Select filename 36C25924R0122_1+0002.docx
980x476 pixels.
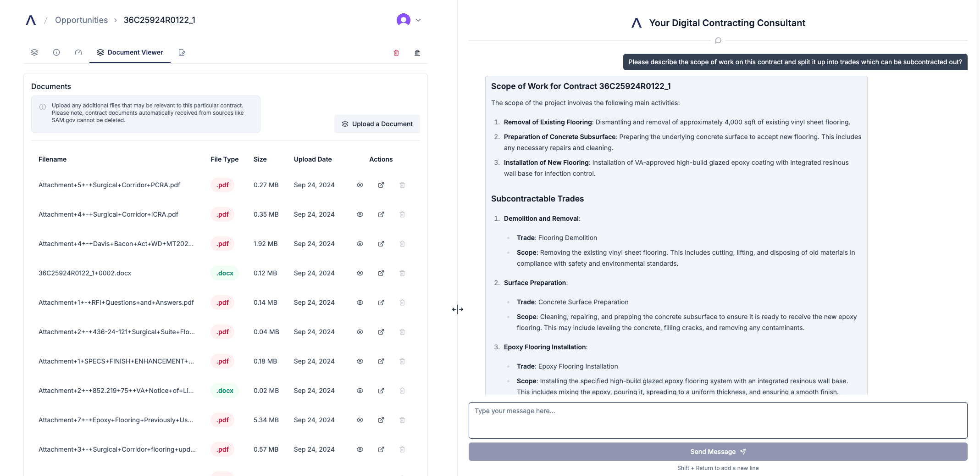coord(85,273)
